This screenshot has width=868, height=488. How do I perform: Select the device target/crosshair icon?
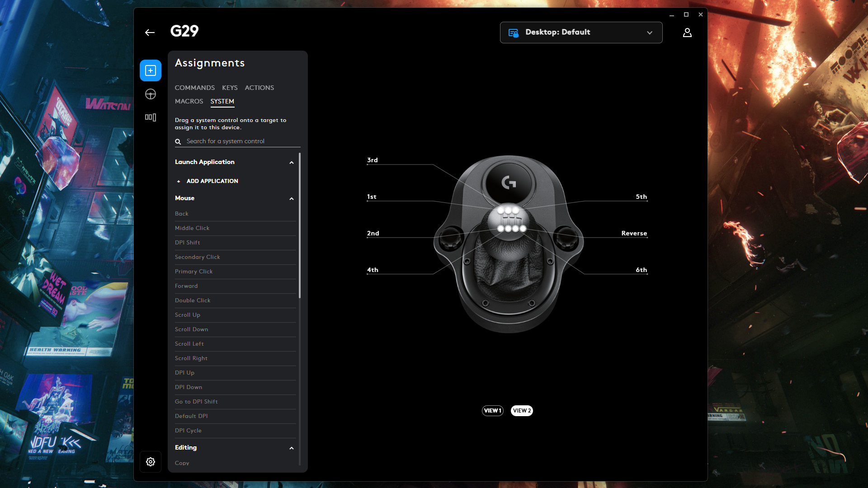[x=150, y=94]
